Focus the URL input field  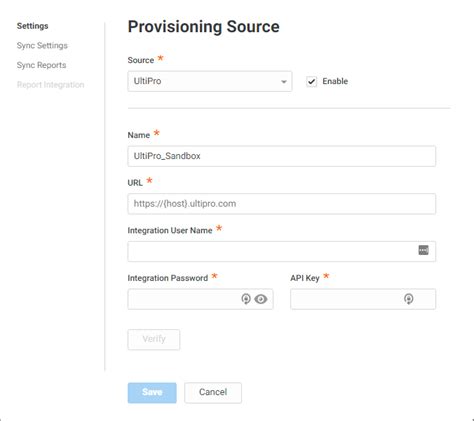281,204
